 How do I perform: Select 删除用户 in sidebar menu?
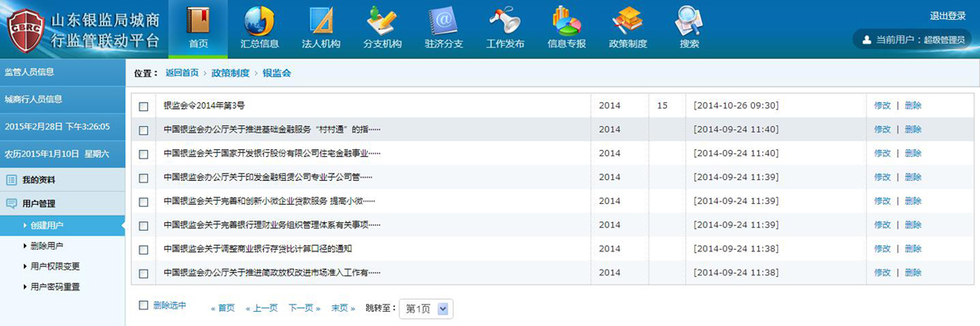[47, 246]
